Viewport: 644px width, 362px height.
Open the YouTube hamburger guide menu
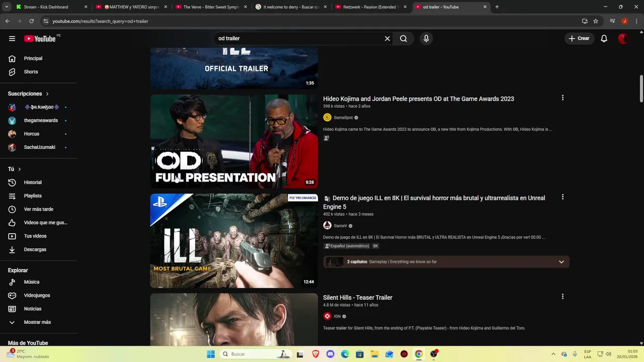pyautogui.click(x=12, y=38)
